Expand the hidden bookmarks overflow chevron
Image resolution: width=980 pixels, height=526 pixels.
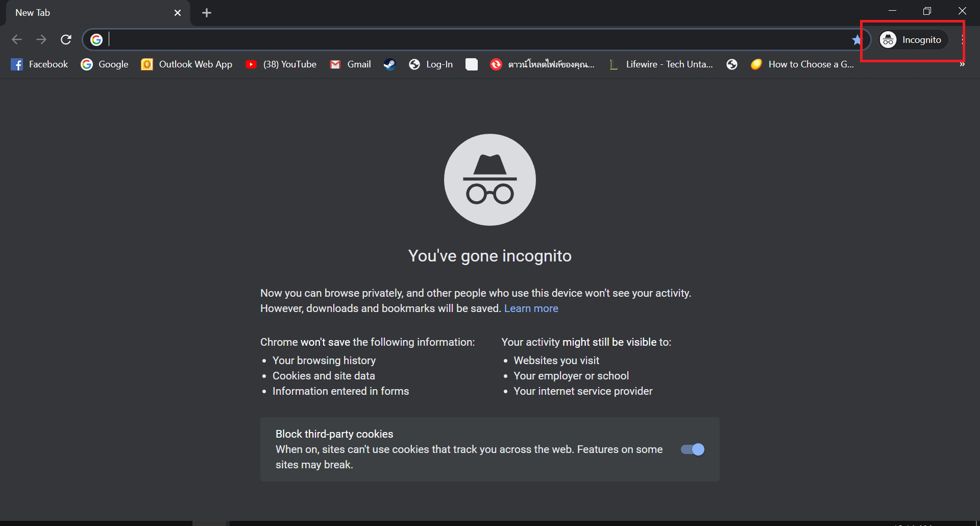(962, 64)
